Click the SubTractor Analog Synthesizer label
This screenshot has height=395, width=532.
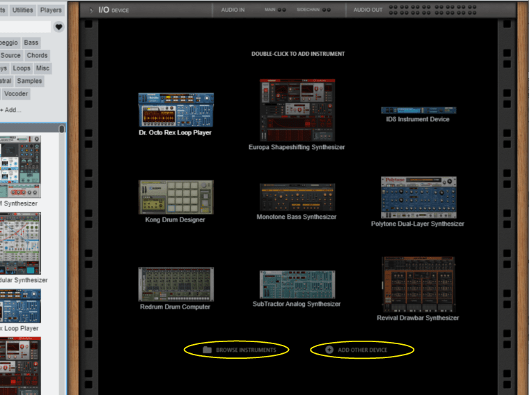click(x=297, y=304)
